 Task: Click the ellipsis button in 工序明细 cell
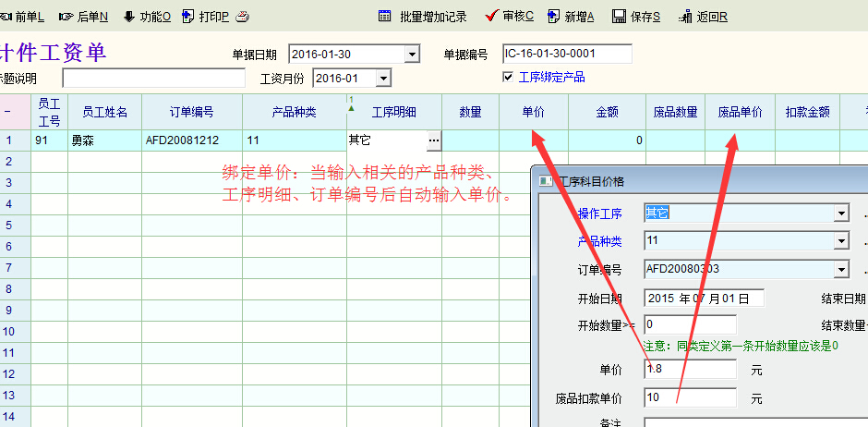[433, 140]
